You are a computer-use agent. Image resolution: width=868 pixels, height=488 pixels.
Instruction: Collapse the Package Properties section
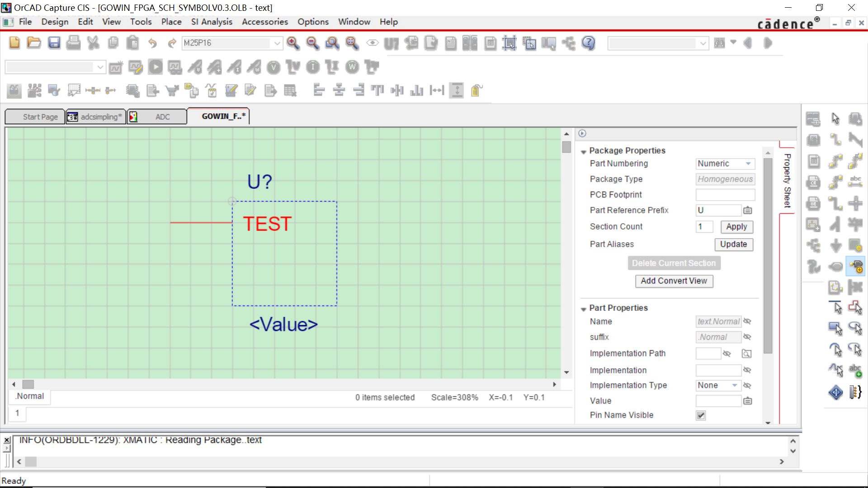click(584, 151)
